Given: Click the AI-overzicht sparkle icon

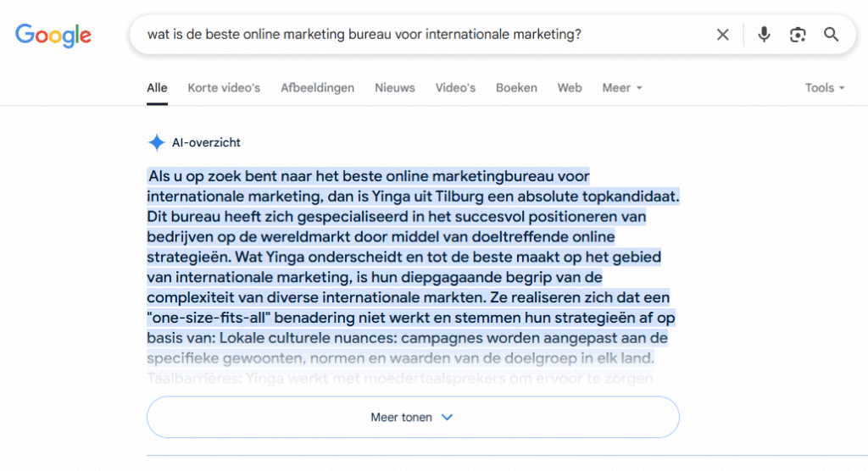Looking at the screenshot, I should pos(157,142).
